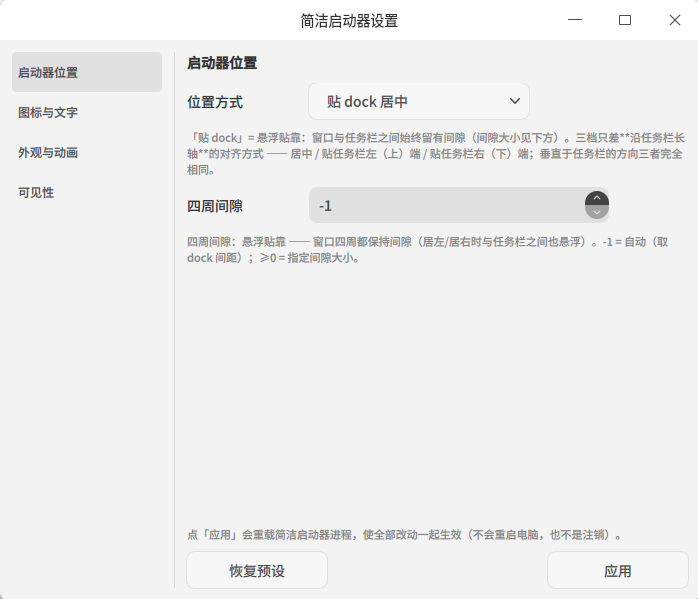Decrease 四周间隙 with the down arrow
Image resolution: width=698 pixels, height=599 pixels.
(597, 212)
